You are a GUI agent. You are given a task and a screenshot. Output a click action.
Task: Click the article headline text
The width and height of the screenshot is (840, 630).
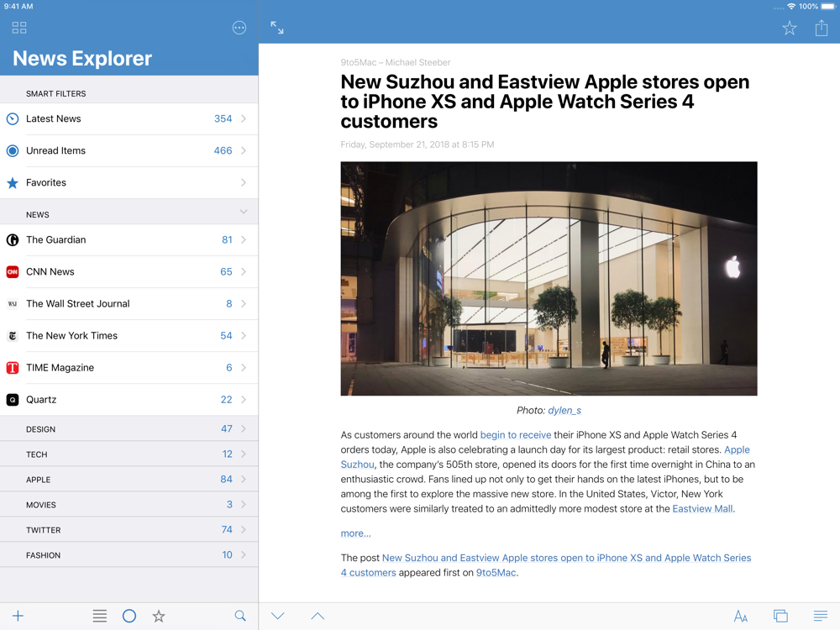point(545,102)
